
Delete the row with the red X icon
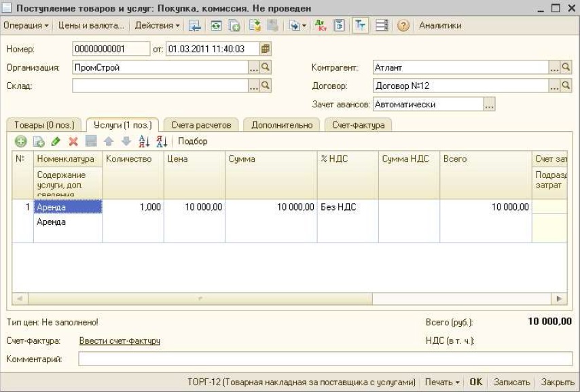coord(73,141)
